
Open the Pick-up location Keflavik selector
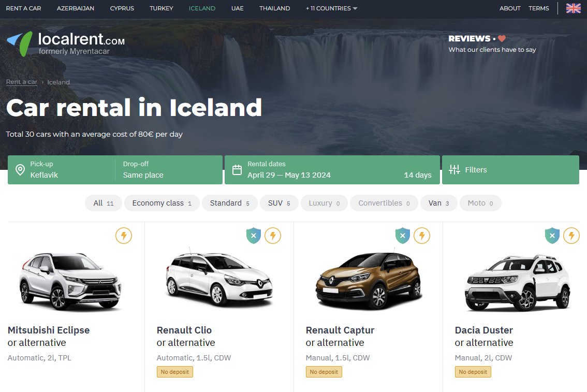pos(62,170)
